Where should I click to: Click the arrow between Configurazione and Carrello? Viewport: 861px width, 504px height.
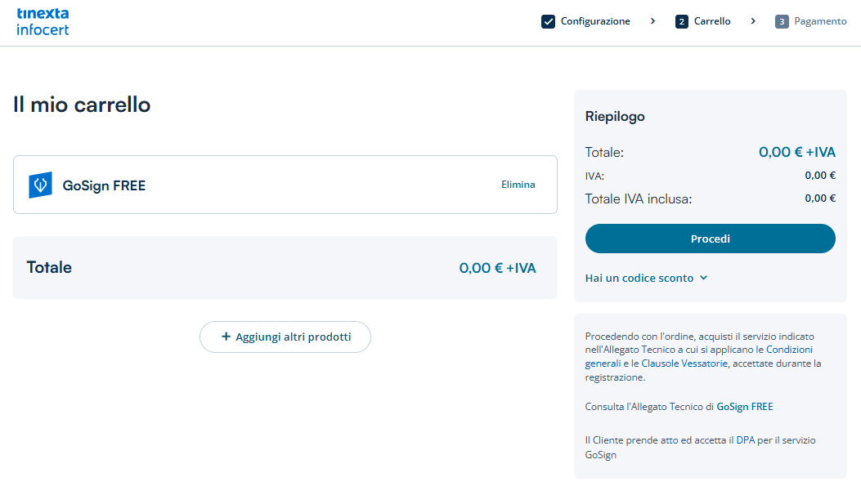point(652,21)
